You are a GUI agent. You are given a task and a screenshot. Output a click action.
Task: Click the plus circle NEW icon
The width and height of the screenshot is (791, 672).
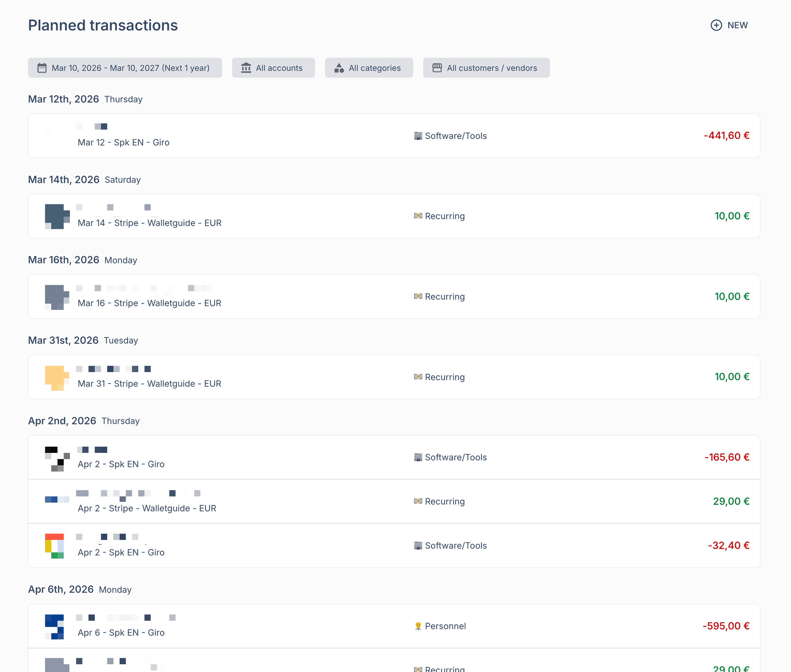click(716, 25)
